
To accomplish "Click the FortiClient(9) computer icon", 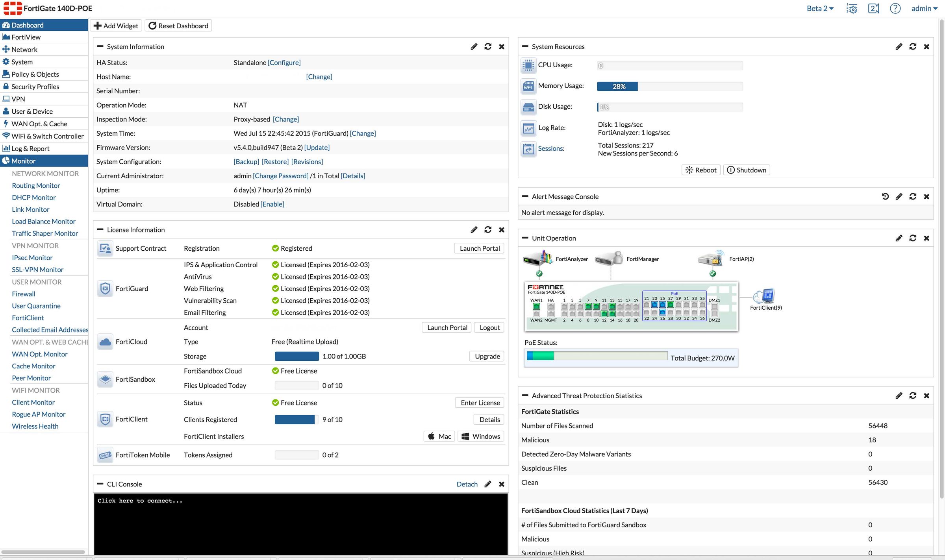I will click(x=765, y=296).
